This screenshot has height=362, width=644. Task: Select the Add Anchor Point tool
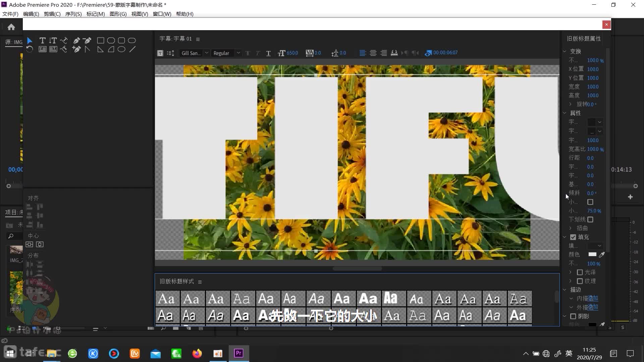pyautogui.click(x=76, y=49)
